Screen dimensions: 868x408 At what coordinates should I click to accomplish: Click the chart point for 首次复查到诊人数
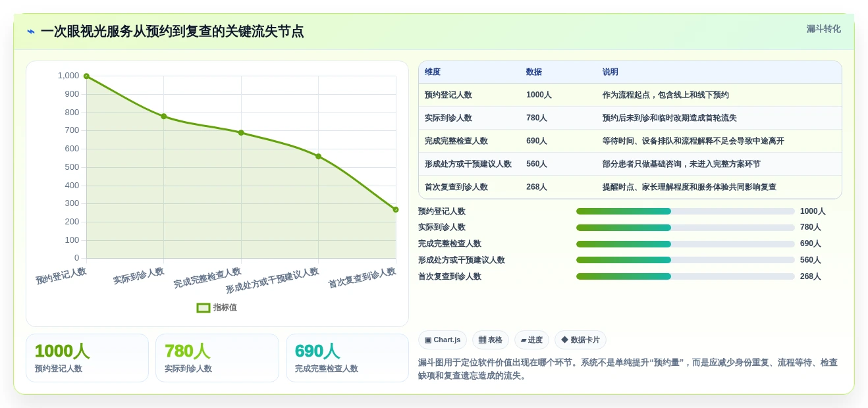coord(396,210)
